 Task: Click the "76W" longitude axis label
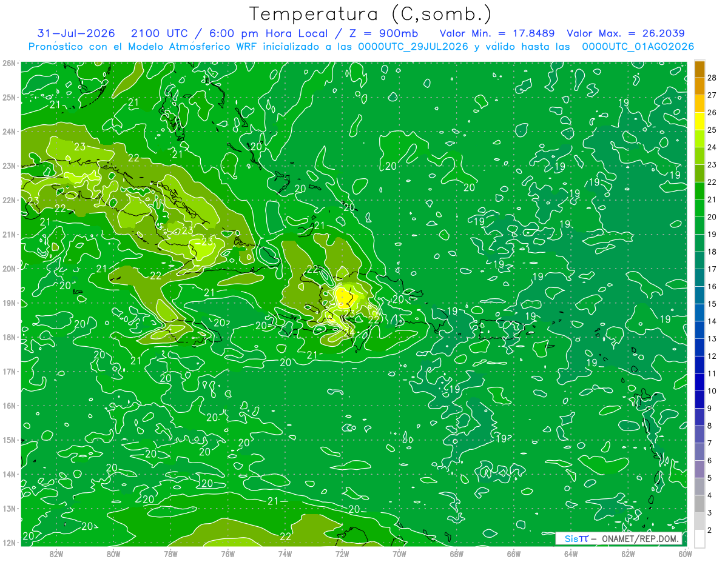pyautogui.click(x=227, y=554)
